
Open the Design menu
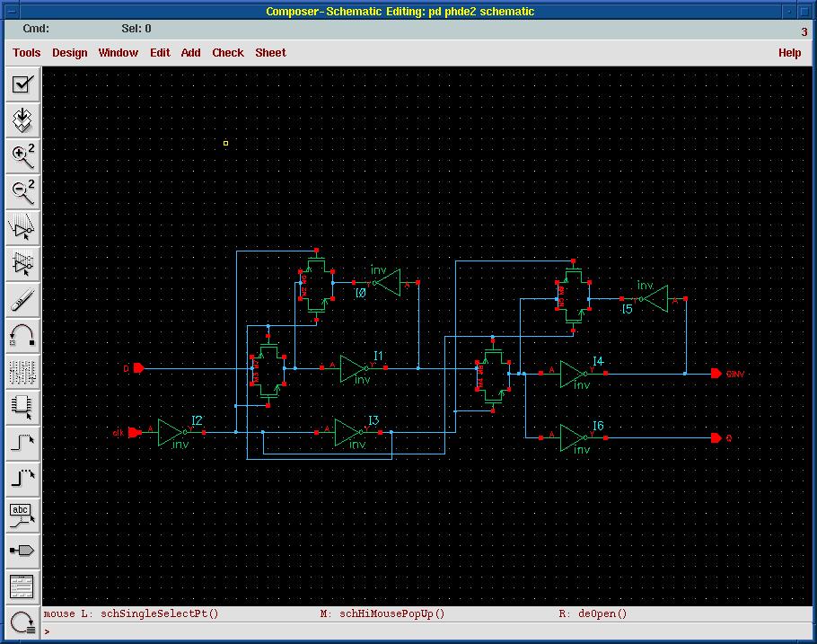pyautogui.click(x=70, y=53)
